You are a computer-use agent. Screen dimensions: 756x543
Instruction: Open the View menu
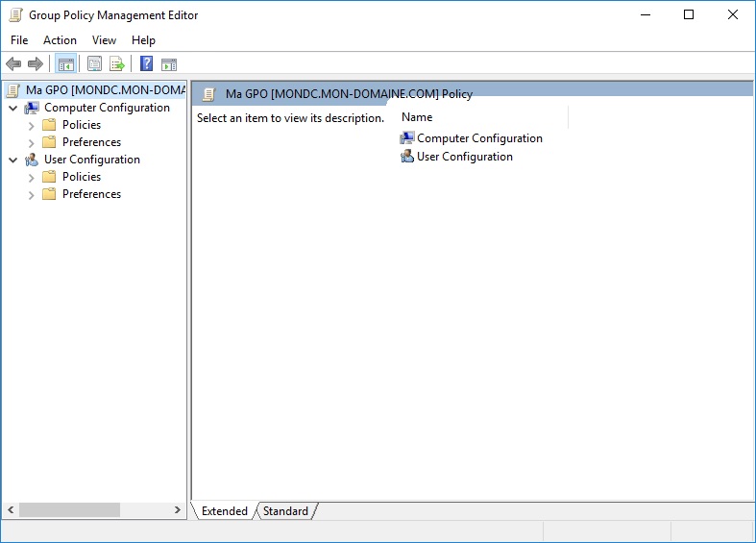click(104, 40)
